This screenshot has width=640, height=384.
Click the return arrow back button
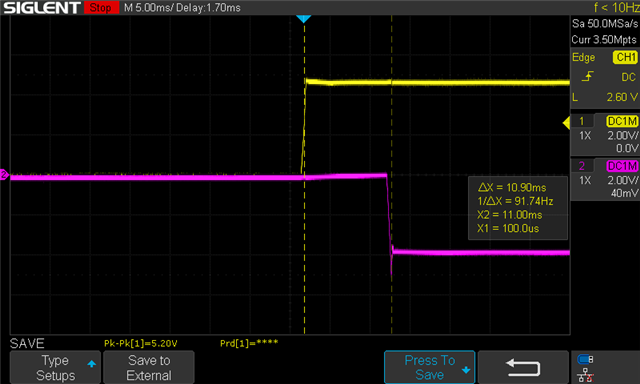[523, 367]
